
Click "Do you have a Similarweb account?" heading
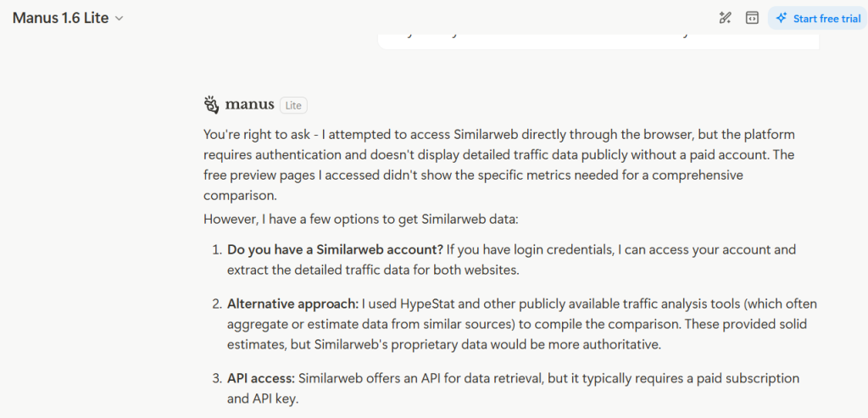click(336, 250)
